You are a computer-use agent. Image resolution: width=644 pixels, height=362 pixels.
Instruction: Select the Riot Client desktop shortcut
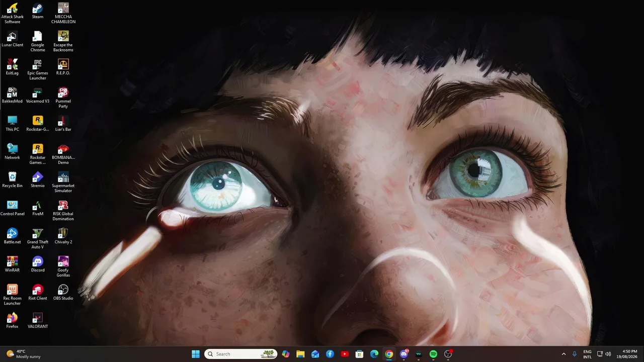(x=38, y=293)
